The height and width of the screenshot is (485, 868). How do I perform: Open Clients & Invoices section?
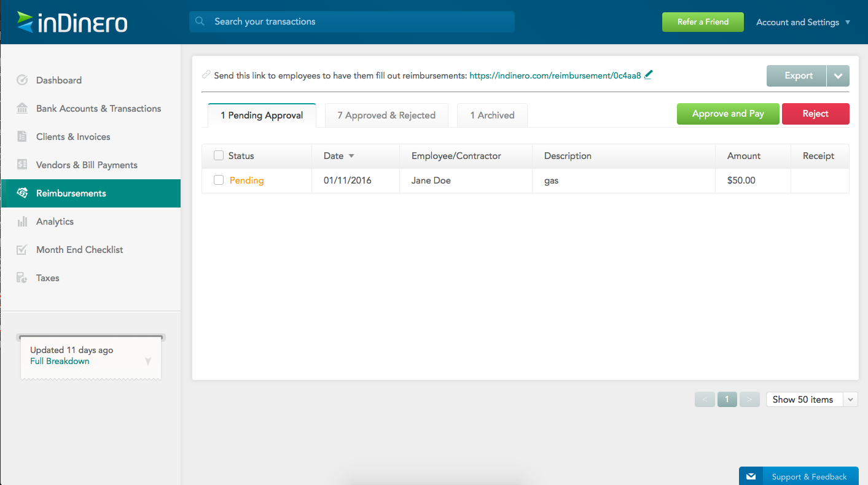73,137
